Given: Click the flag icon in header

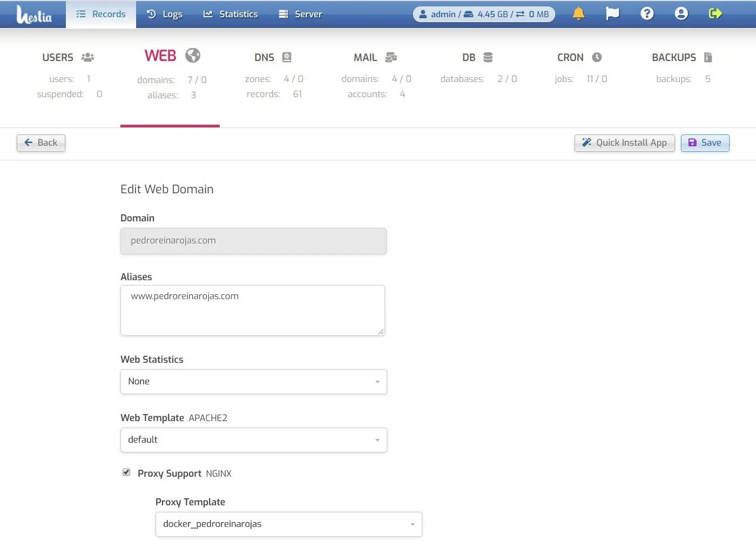Looking at the screenshot, I should point(612,14).
